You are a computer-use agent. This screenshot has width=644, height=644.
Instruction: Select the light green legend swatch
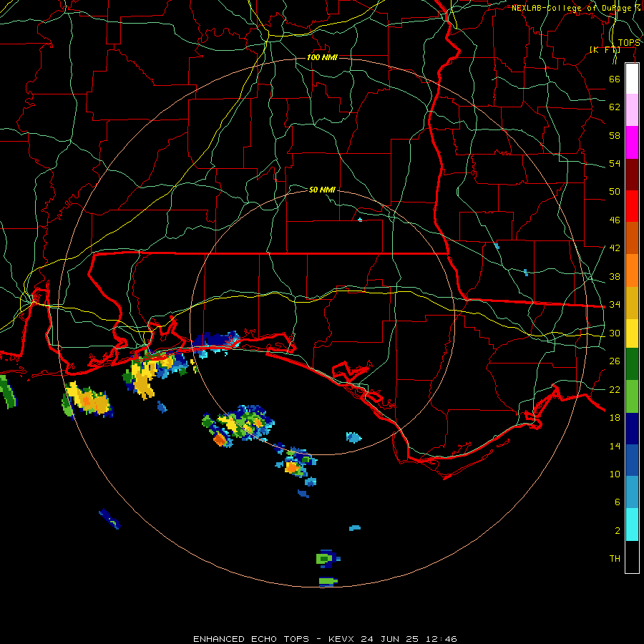632,396
